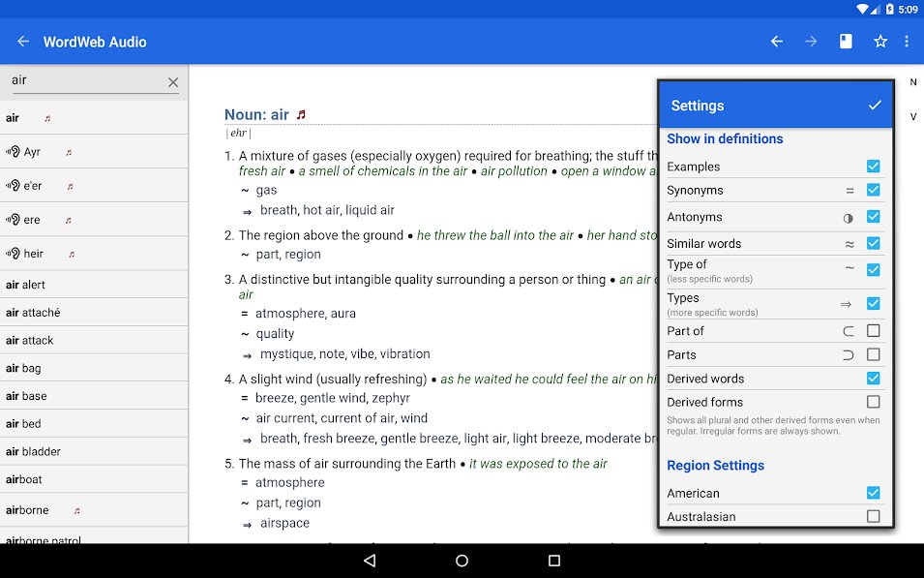This screenshot has height=578, width=924.
Task: Play pronunciation note for ere
Action: 69,221
